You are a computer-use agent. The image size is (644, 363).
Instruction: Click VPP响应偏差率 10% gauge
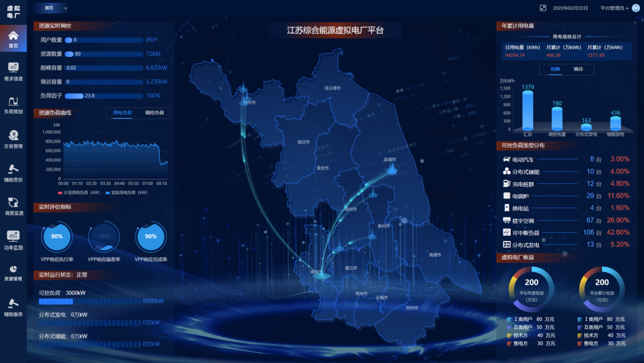click(x=104, y=236)
